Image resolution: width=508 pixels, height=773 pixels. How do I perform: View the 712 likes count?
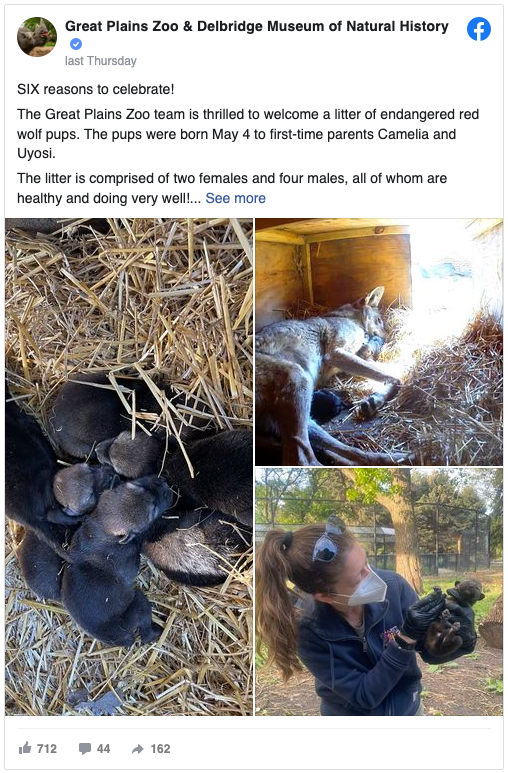[47, 749]
